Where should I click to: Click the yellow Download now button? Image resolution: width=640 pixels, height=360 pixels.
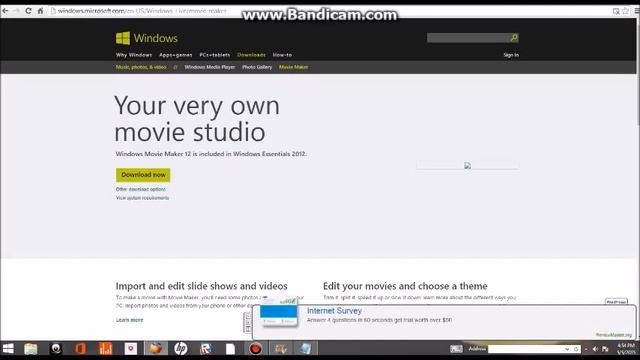pyautogui.click(x=143, y=175)
